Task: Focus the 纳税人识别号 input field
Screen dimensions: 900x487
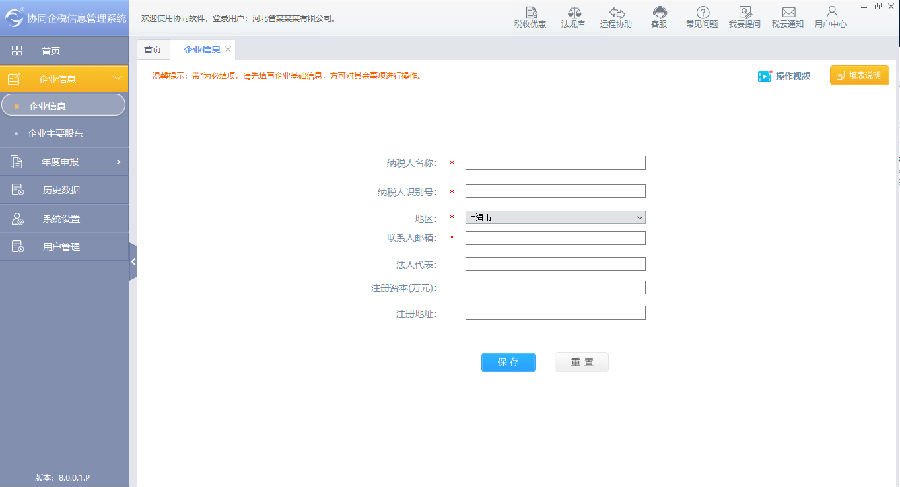Action: click(x=556, y=191)
